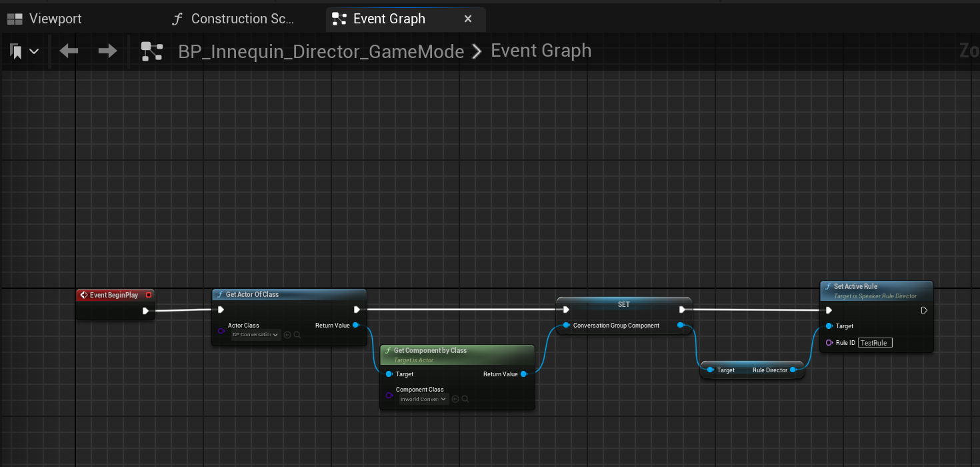Viewport: 980px width, 467px height.
Task: Click the graph icon beside the breadcrumb
Action: 152,51
